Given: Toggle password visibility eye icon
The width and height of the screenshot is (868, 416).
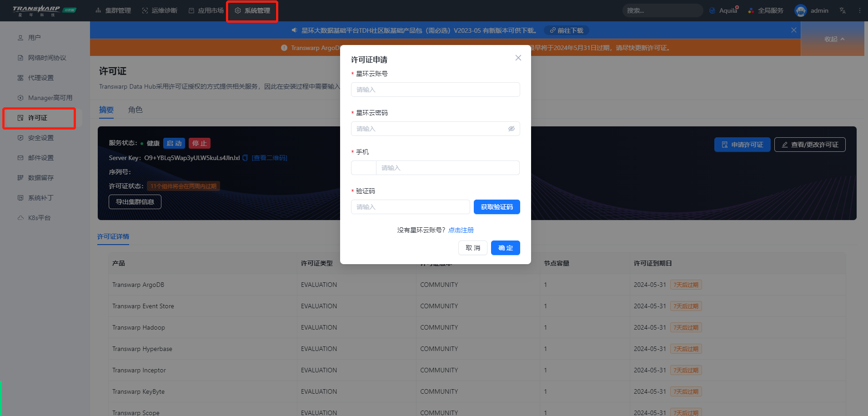Looking at the screenshot, I should [x=511, y=129].
